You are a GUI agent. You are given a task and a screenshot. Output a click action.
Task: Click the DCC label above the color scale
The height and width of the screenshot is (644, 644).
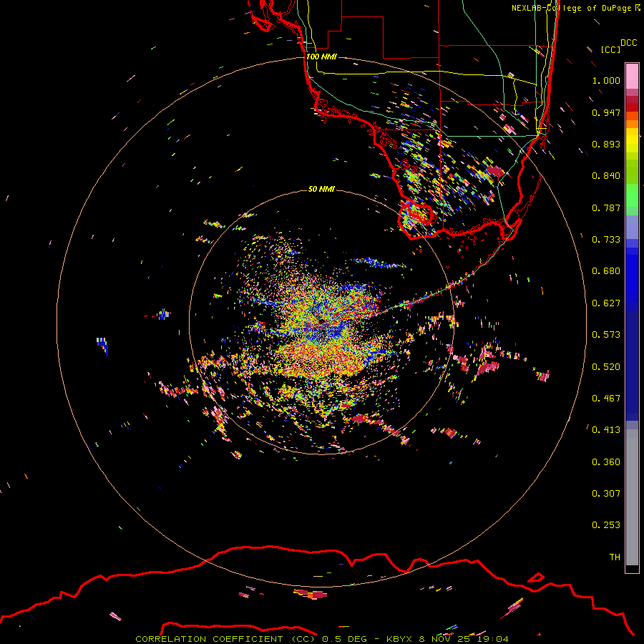(628, 43)
